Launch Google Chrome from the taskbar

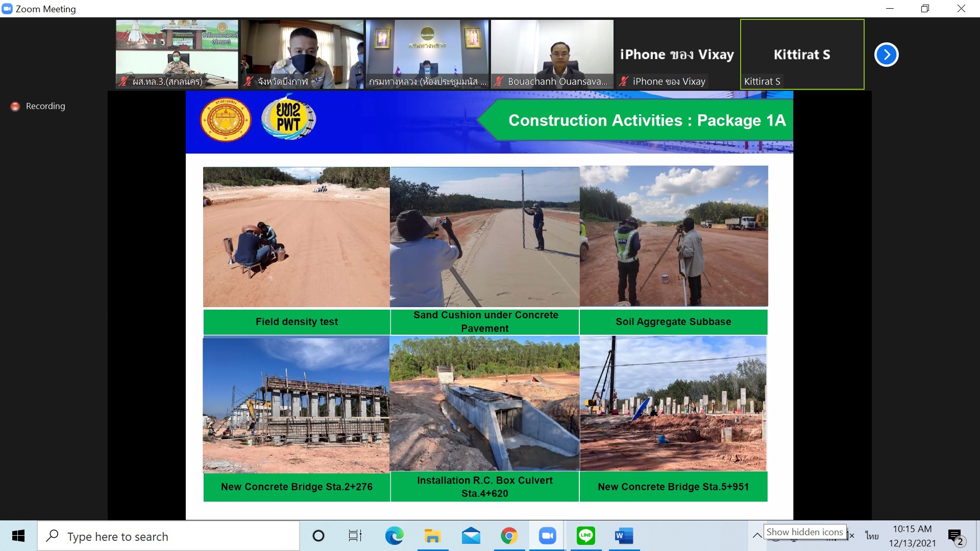point(509,536)
